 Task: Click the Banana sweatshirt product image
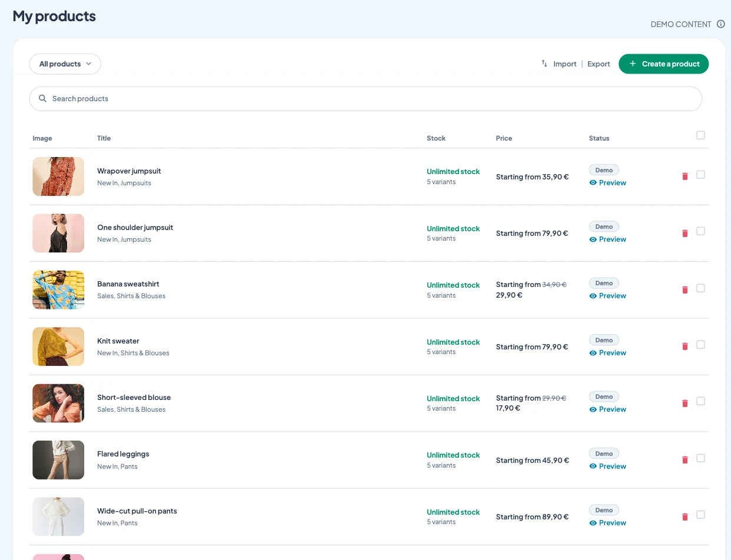click(58, 290)
